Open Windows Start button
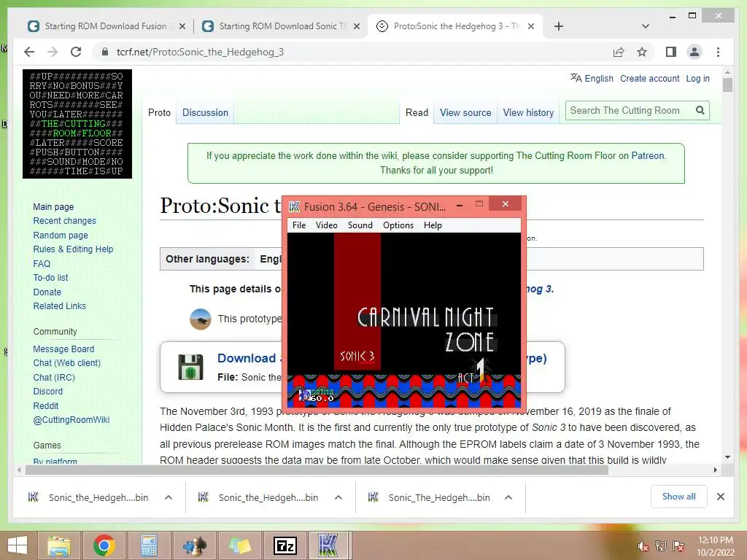The image size is (747, 560). (x=18, y=545)
